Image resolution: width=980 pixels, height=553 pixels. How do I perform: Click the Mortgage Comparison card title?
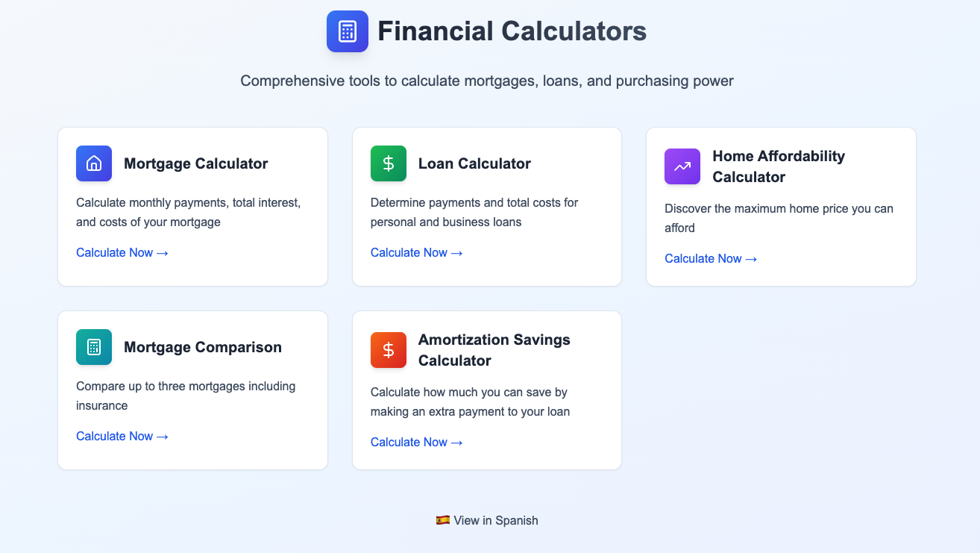point(203,347)
